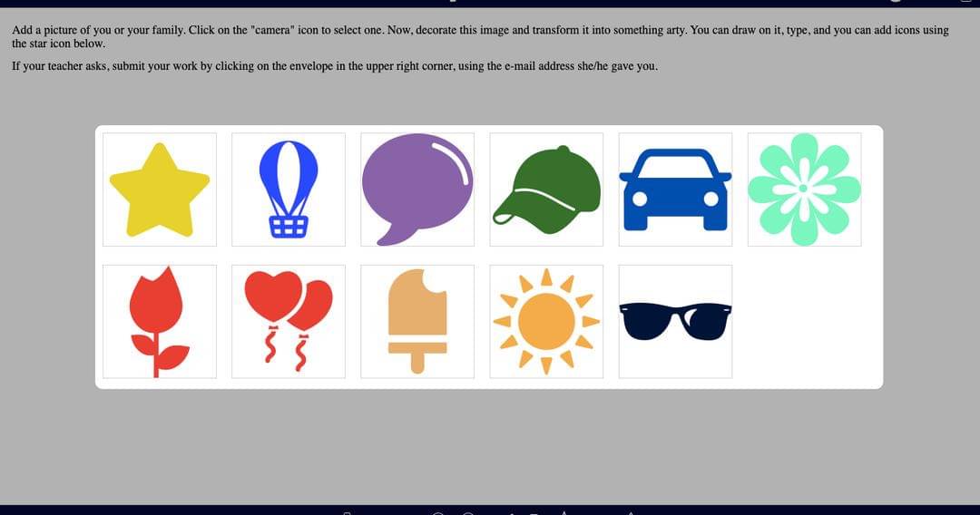The width and height of the screenshot is (980, 515).
Task: Pick the mint green flower icon
Action: point(804,189)
